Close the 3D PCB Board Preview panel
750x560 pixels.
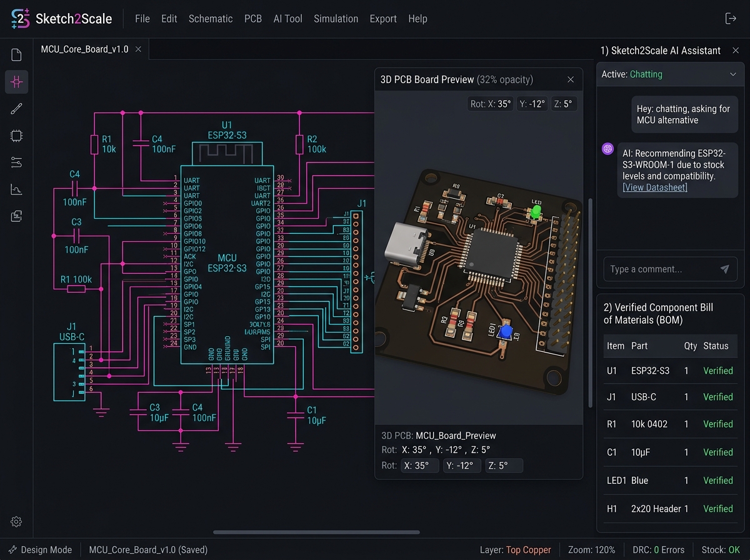pyautogui.click(x=571, y=79)
